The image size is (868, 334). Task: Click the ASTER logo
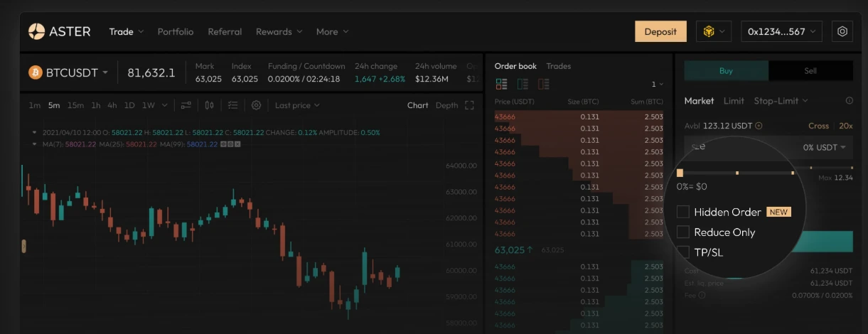[x=60, y=31]
